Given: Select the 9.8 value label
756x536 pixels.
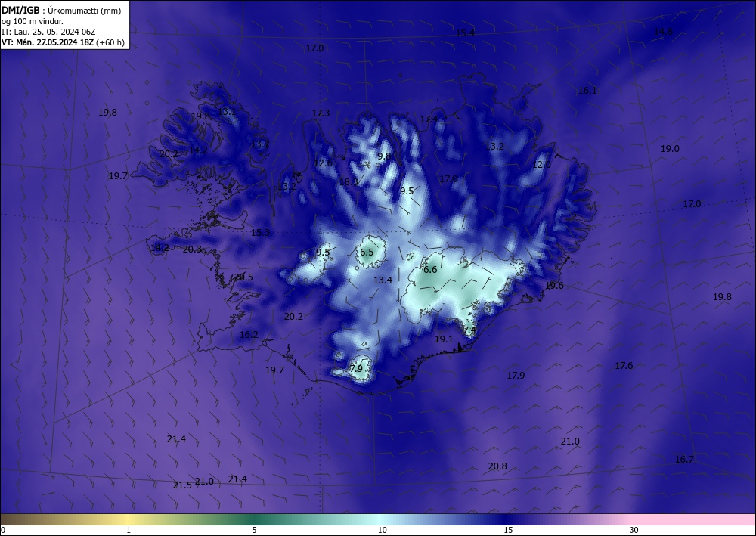Looking at the screenshot, I should click(x=384, y=156).
